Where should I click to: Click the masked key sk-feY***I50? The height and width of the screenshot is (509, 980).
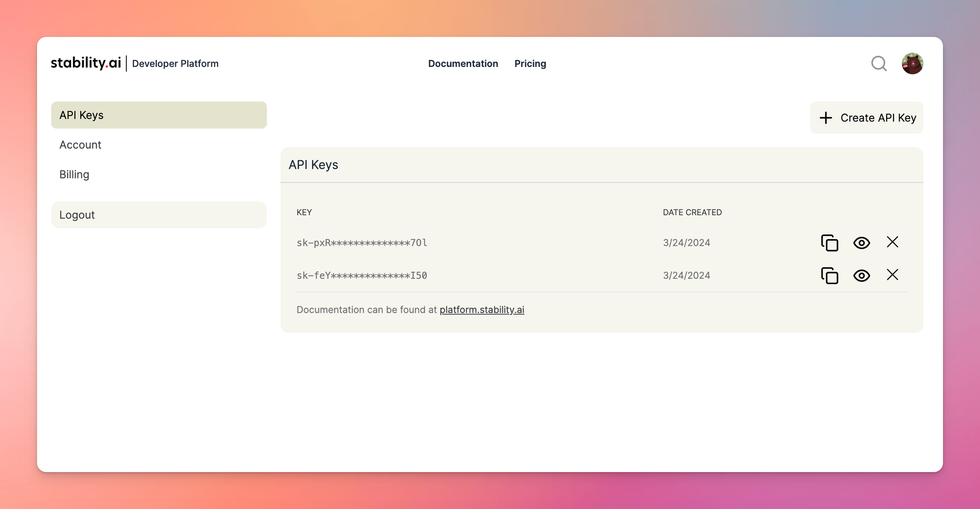[362, 275]
